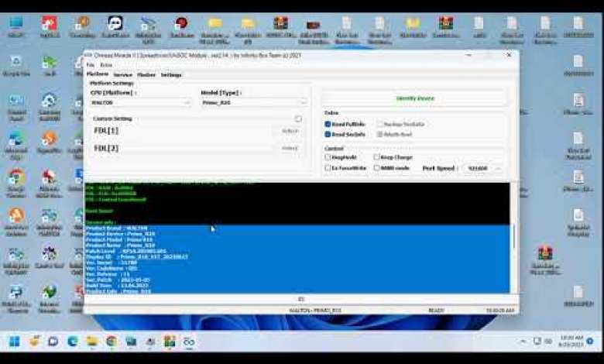Click the FDL[2] file path field
604x364 pixels.
pos(196,148)
